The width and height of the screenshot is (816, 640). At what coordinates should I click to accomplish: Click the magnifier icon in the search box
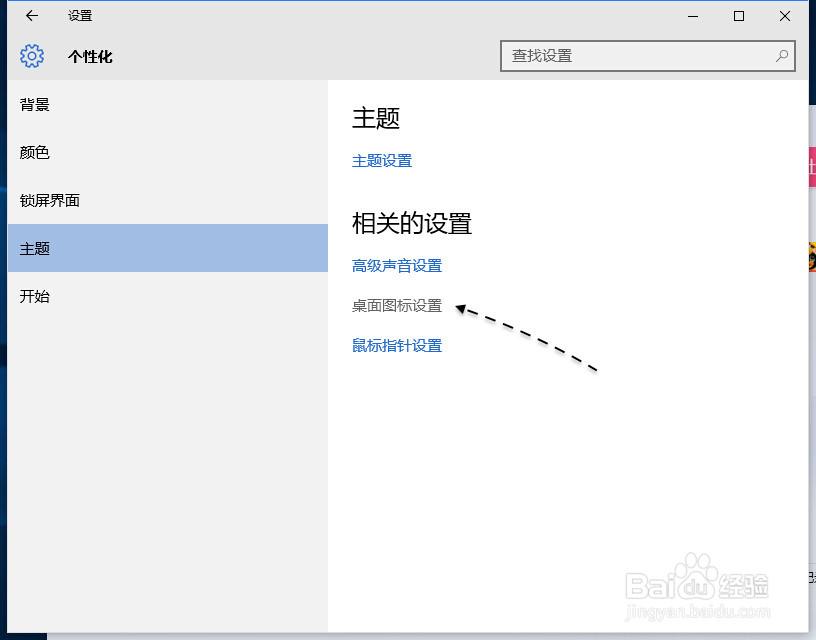click(781, 56)
